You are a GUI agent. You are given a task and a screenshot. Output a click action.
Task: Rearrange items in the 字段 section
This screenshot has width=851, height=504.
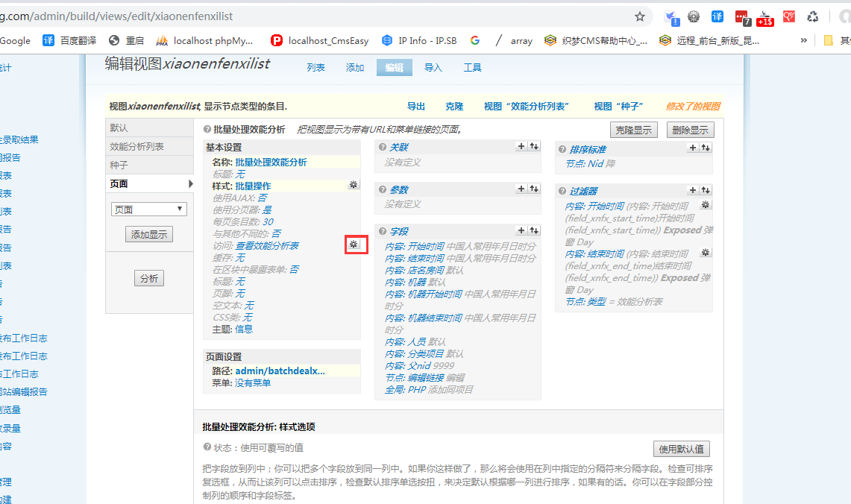pyautogui.click(x=534, y=231)
